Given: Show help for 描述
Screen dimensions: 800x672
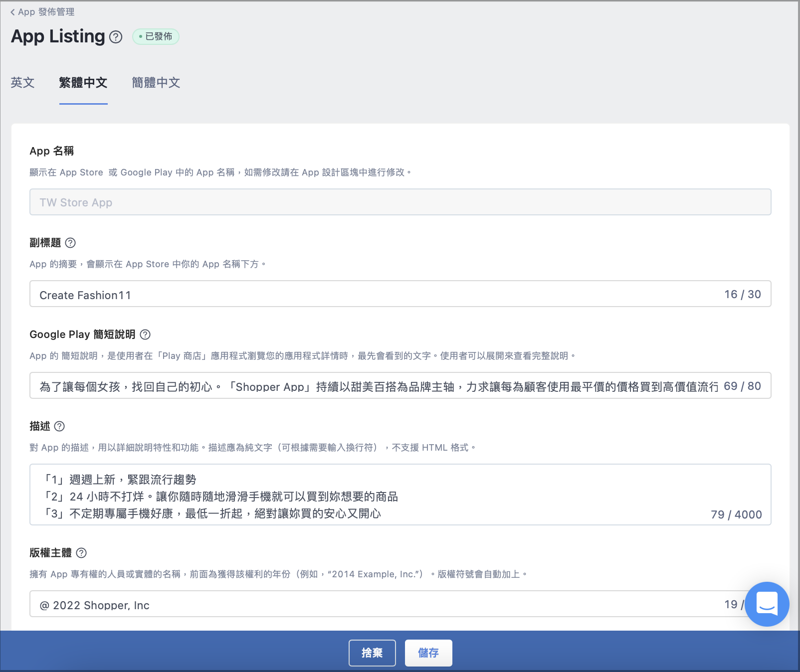Looking at the screenshot, I should click(59, 426).
